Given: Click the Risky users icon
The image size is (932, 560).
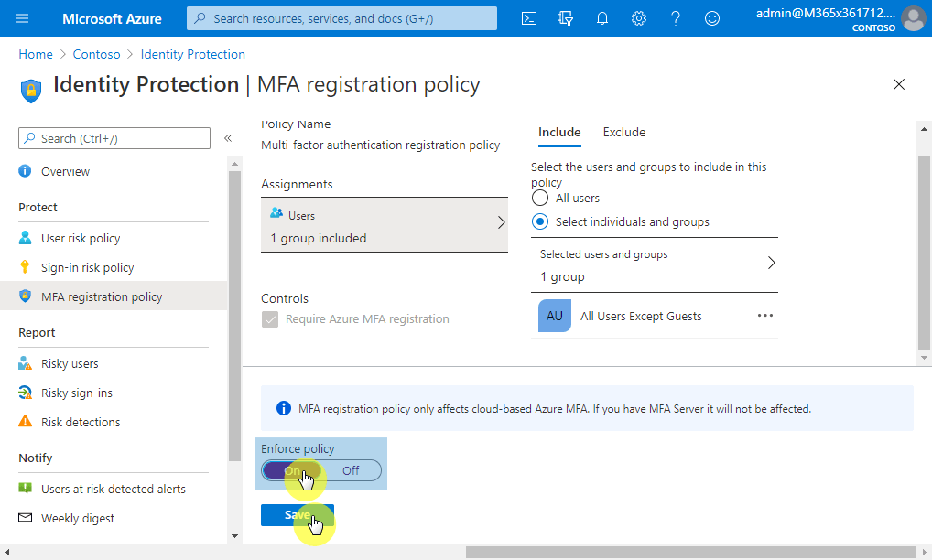Looking at the screenshot, I should [x=25, y=363].
